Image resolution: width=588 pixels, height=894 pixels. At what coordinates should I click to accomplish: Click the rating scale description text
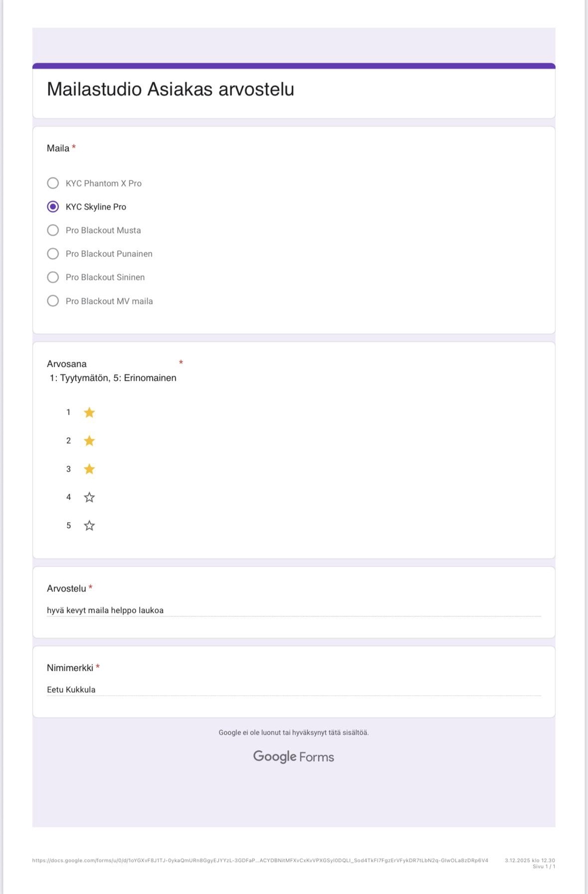point(113,378)
